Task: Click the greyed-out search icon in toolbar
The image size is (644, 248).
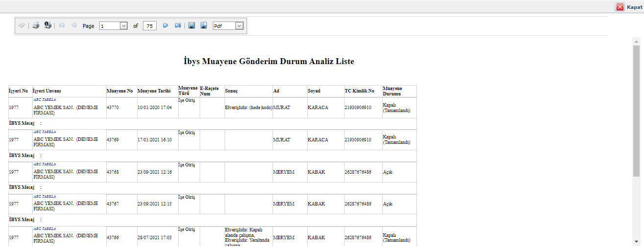Action: tap(22, 26)
